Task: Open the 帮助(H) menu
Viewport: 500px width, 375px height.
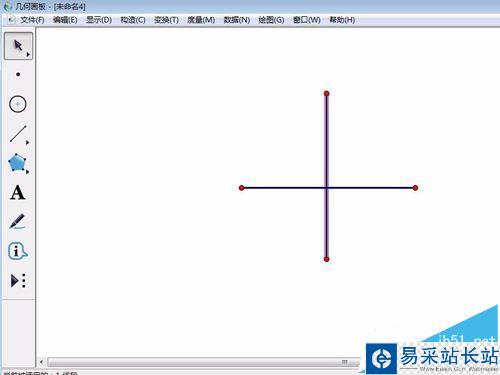Action: coord(342,20)
